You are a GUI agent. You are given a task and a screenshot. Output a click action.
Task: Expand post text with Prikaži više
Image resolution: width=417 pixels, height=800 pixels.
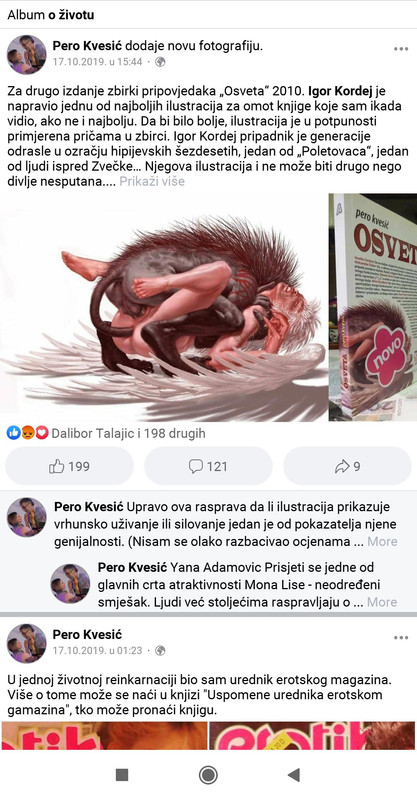152,181
